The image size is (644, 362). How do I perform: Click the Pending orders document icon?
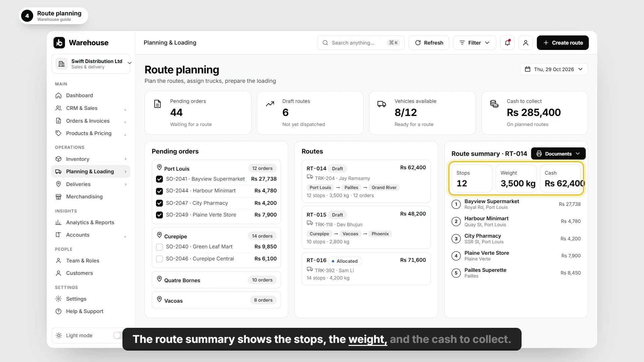pos(157,104)
